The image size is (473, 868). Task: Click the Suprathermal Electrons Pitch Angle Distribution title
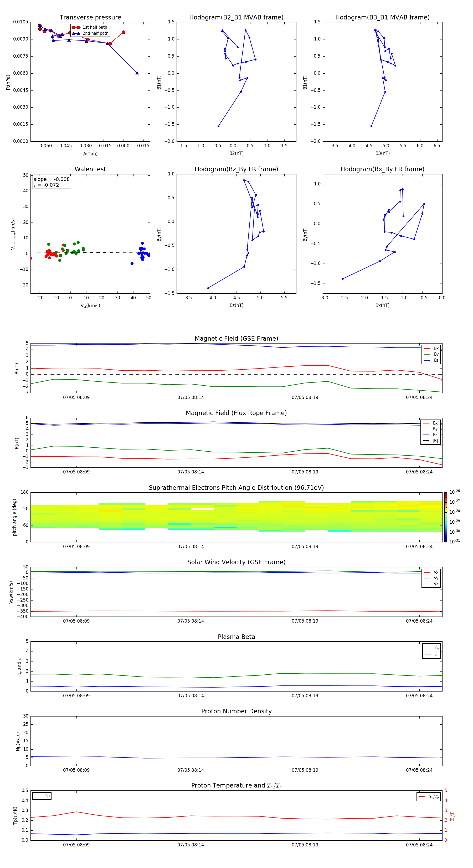tap(236, 488)
